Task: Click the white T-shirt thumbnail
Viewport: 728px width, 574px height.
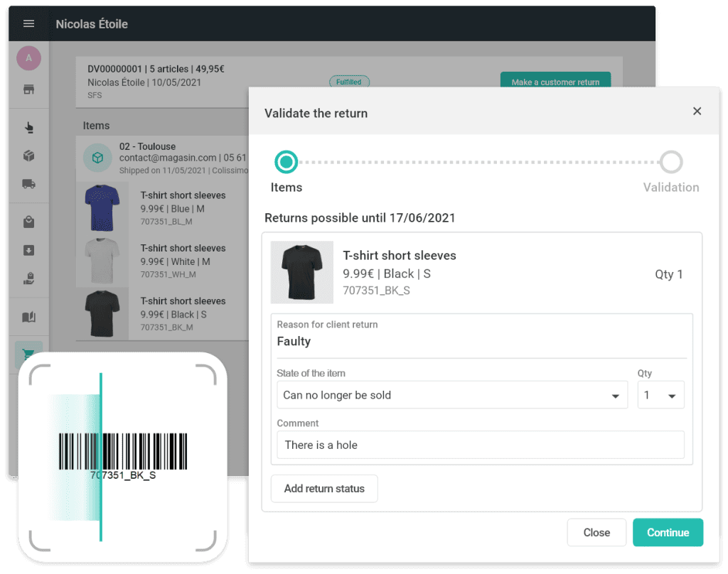Action: click(x=102, y=261)
